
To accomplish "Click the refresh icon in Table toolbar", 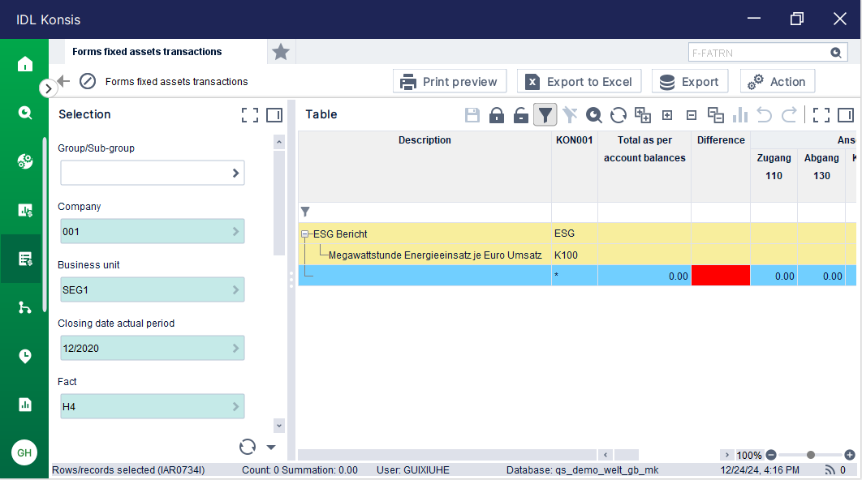I will tap(618, 115).
